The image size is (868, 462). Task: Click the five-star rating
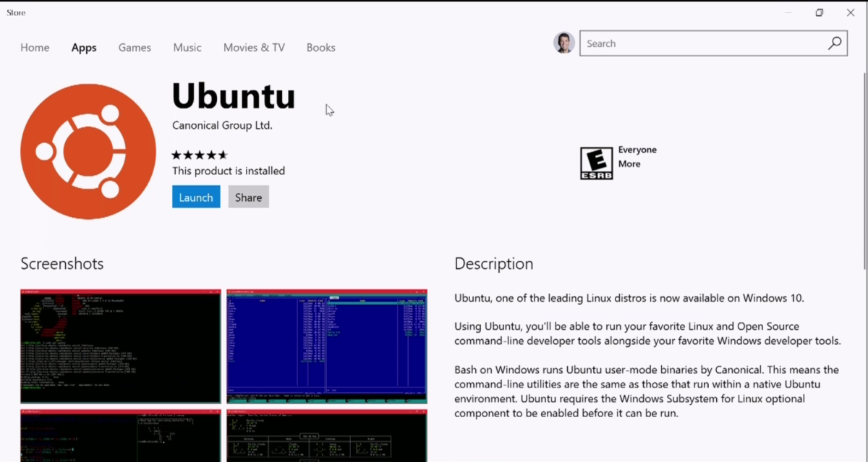(x=200, y=155)
